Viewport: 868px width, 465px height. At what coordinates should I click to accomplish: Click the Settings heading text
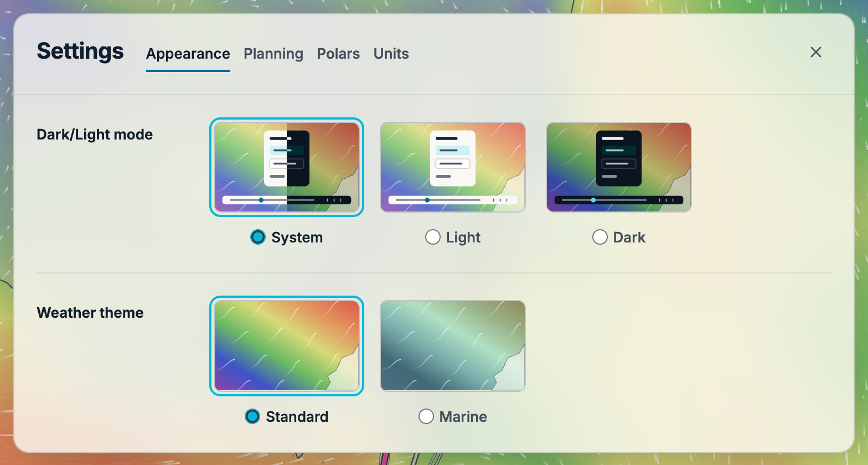pyautogui.click(x=80, y=51)
